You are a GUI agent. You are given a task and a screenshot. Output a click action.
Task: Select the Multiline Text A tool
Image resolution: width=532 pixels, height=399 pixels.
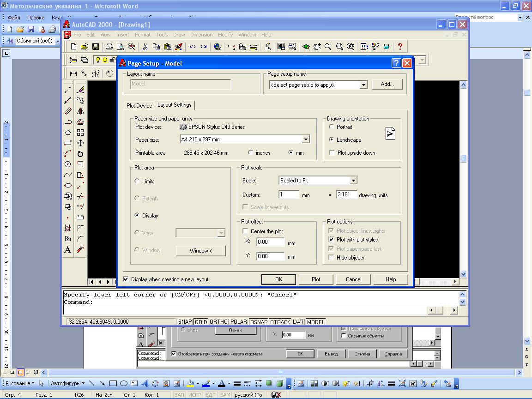68,250
